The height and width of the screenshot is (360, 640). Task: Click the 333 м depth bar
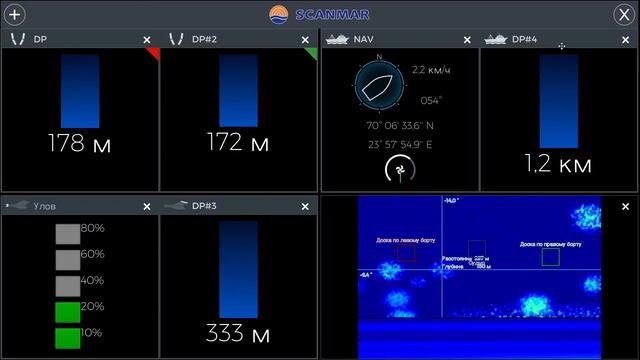238,270
